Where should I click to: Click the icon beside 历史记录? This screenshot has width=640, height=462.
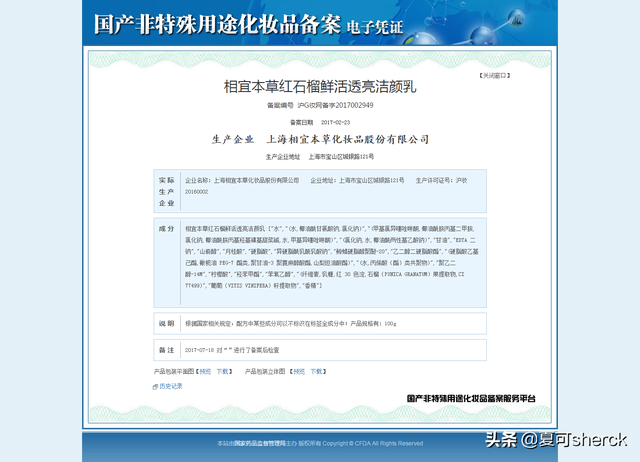(x=155, y=386)
